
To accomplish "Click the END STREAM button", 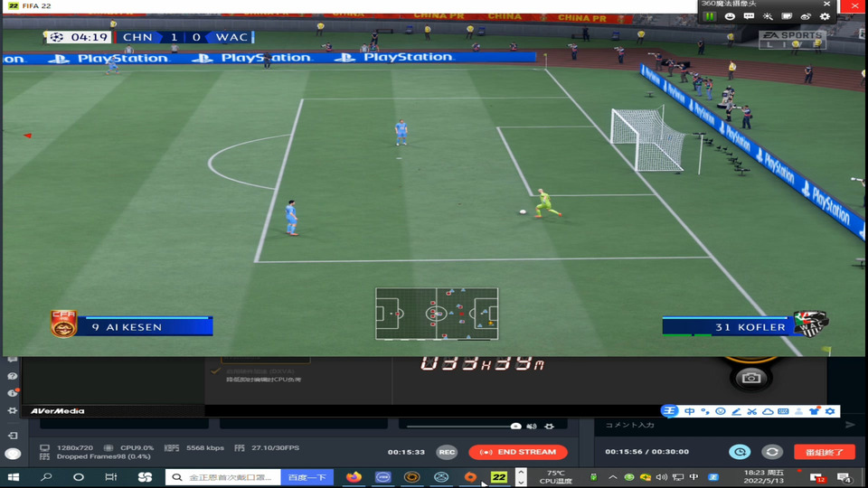I will 518,452.
